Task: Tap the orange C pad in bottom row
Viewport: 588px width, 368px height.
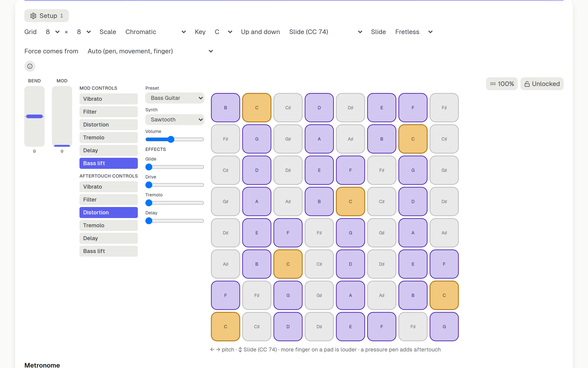Action: (226, 327)
